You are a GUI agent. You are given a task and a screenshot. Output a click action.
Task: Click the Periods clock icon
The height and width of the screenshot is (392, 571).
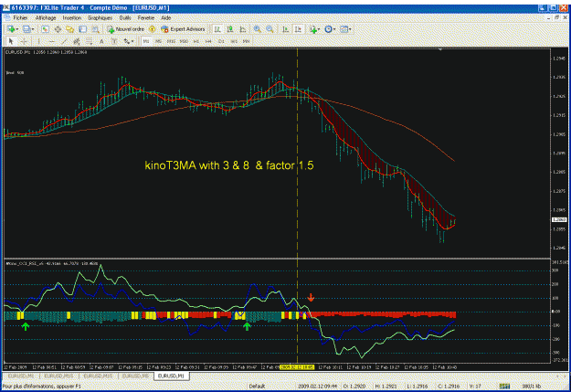(328, 29)
